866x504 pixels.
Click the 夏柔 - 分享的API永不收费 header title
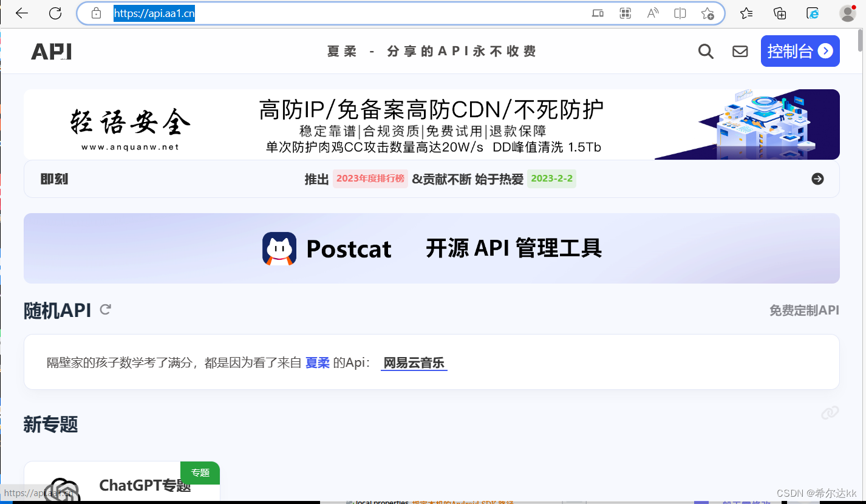coord(431,52)
